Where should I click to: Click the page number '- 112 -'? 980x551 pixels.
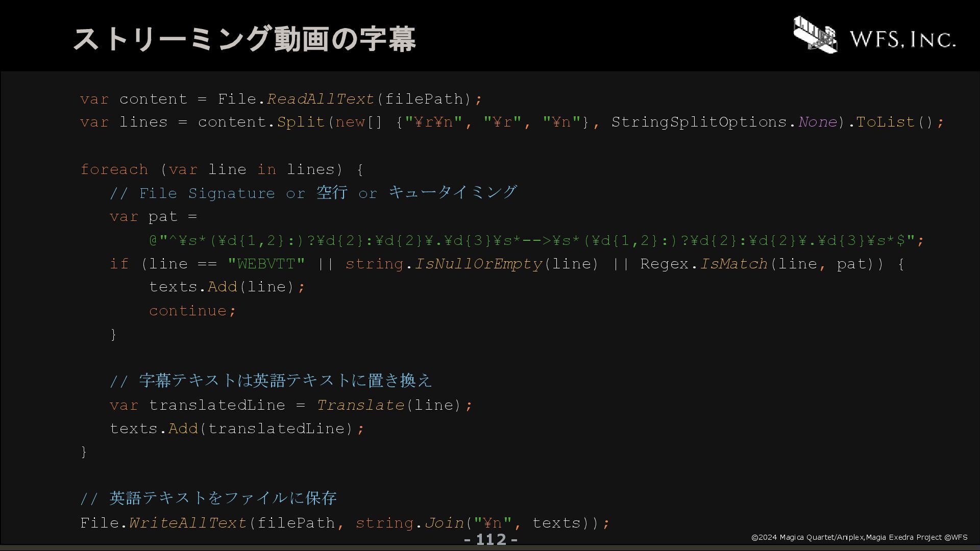click(x=491, y=540)
